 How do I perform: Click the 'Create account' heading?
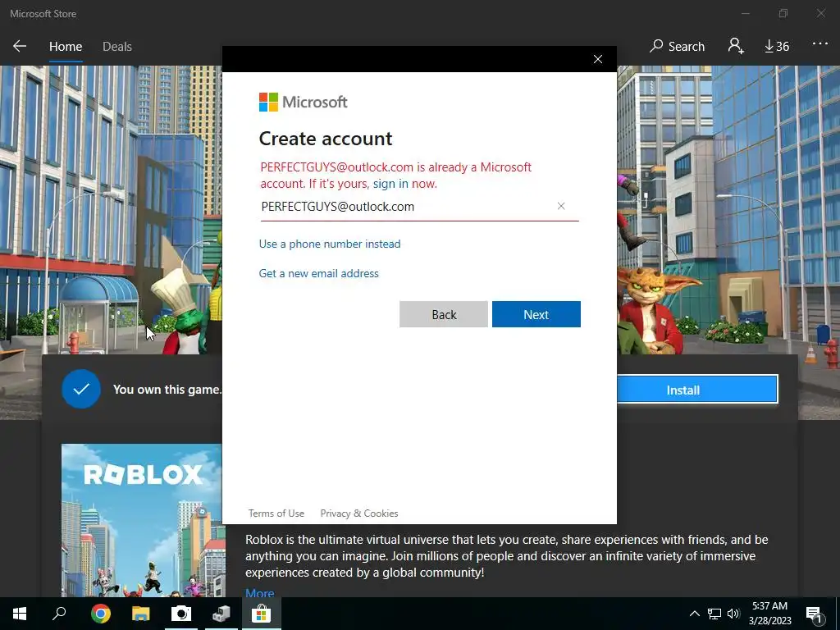point(326,139)
